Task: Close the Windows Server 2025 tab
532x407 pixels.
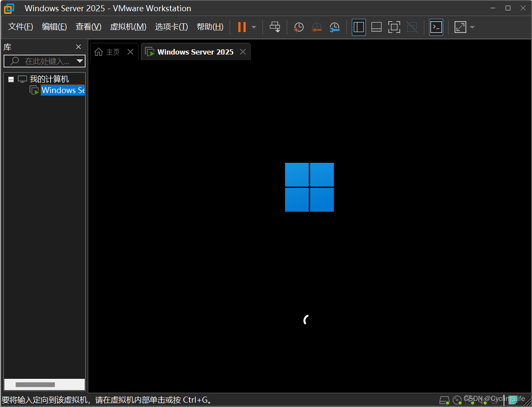Action: click(x=243, y=52)
